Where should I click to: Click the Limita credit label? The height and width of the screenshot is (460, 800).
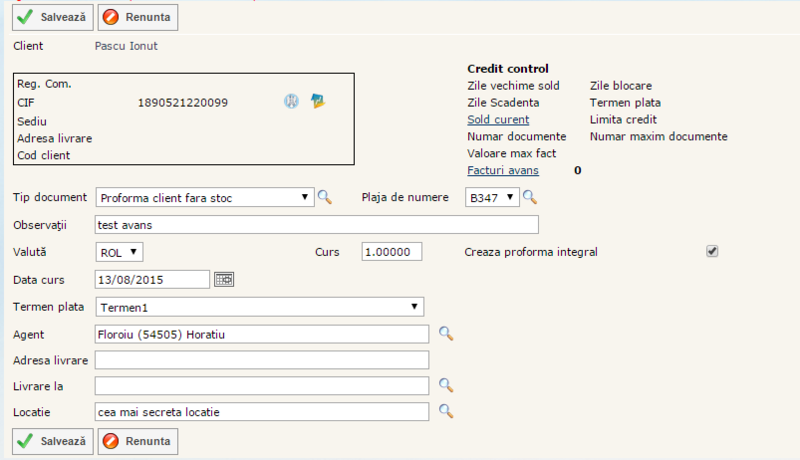pos(623,119)
